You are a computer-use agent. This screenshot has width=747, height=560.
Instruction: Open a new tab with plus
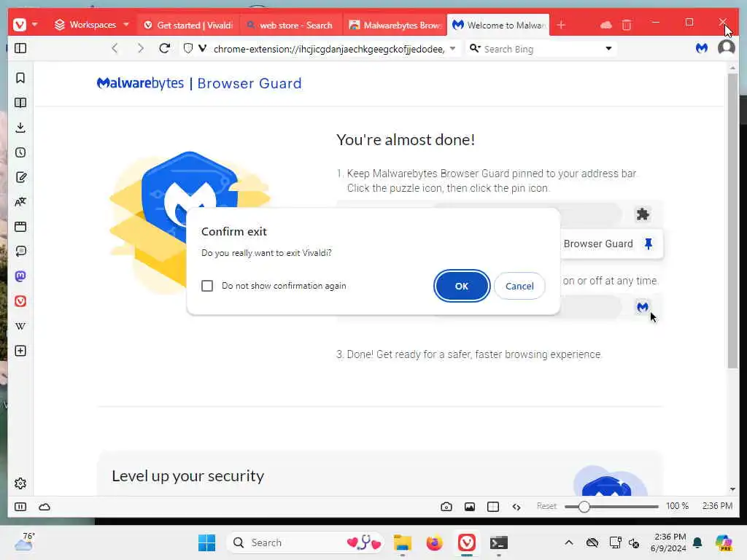pyautogui.click(x=561, y=25)
